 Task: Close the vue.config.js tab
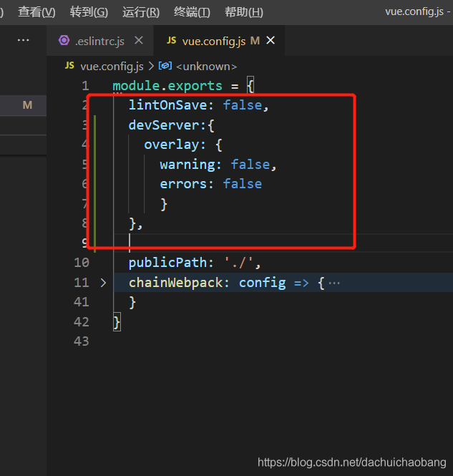click(271, 40)
